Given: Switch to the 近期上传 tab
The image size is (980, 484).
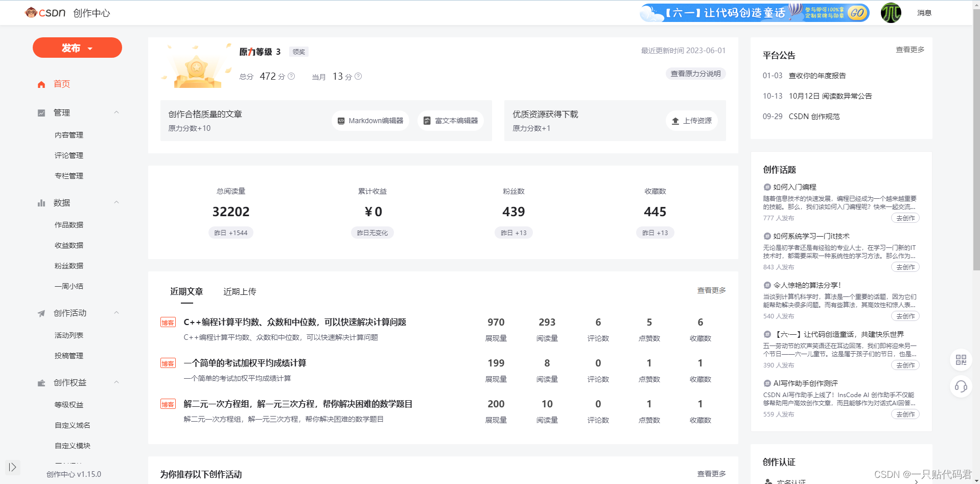Looking at the screenshot, I should pos(240,291).
